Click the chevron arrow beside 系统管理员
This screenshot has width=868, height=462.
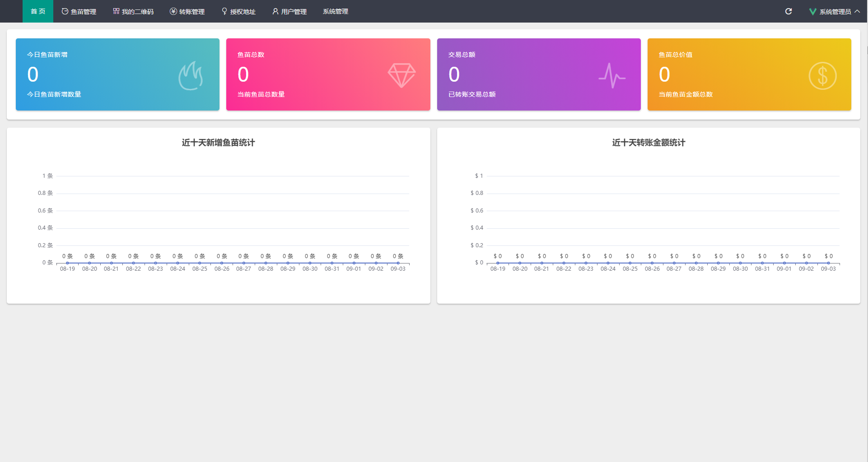coord(857,11)
